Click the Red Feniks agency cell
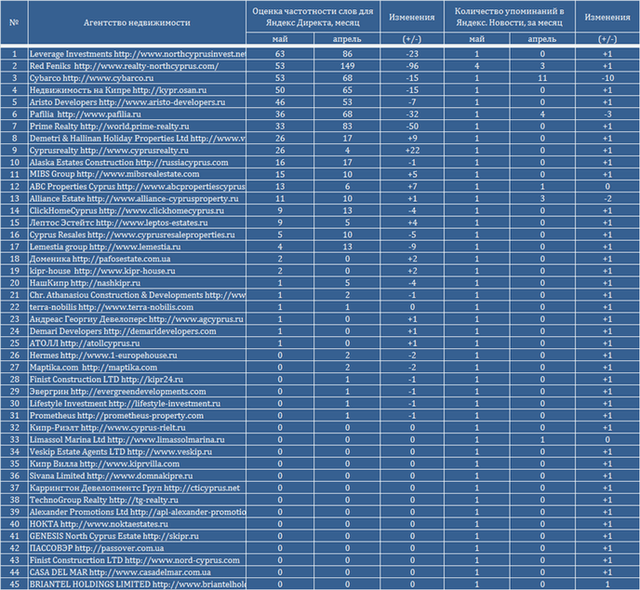 (x=137, y=66)
